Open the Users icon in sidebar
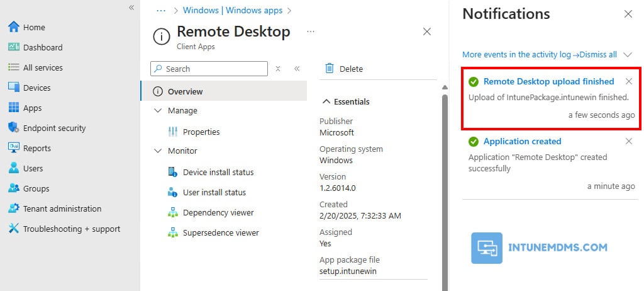644x291 pixels. click(x=14, y=168)
